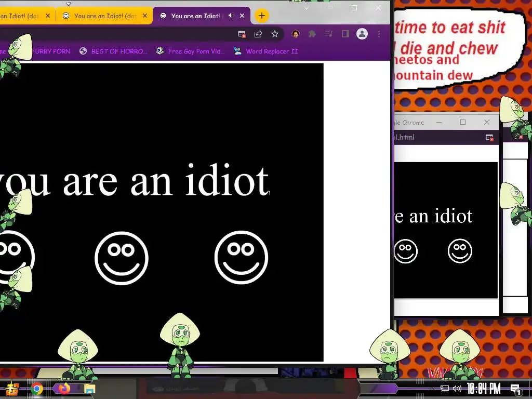The width and height of the screenshot is (532, 399).
Task: Open the Chrome profile avatar
Action: click(362, 34)
